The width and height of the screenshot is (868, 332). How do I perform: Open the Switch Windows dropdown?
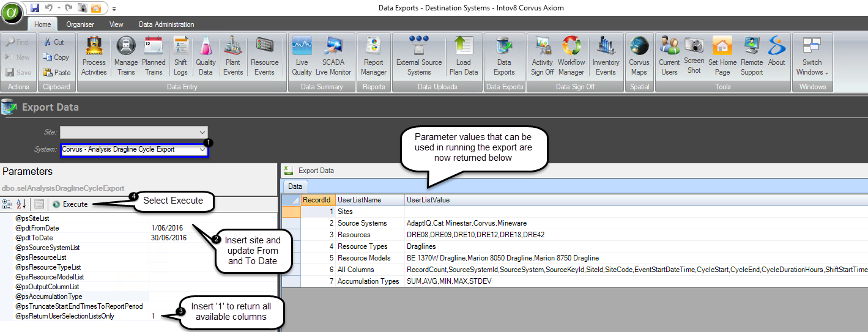pyautogui.click(x=812, y=56)
